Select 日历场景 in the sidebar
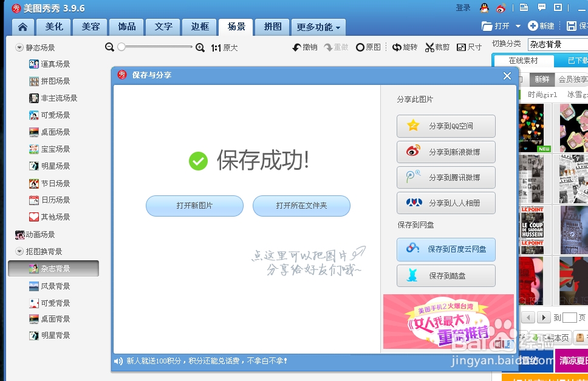 (49, 200)
